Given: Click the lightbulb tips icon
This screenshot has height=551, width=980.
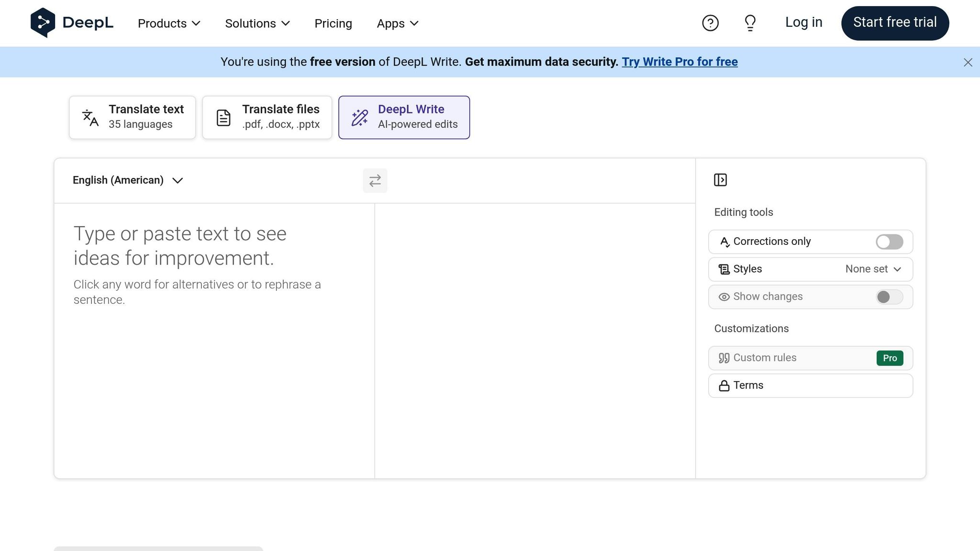Looking at the screenshot, I should 750,23.
